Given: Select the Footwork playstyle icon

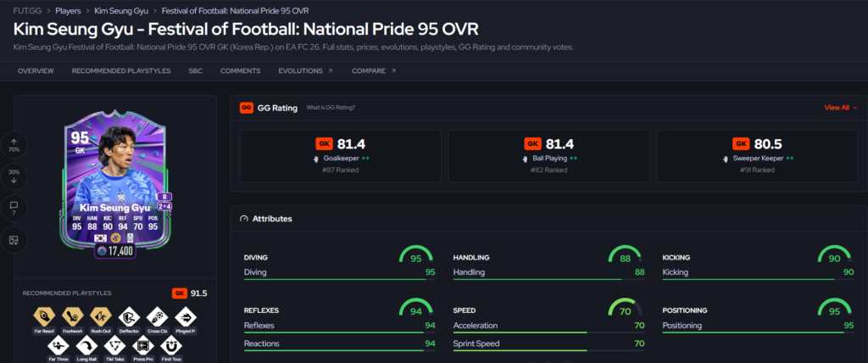Looking at the screenshot, I should point(72,317).
